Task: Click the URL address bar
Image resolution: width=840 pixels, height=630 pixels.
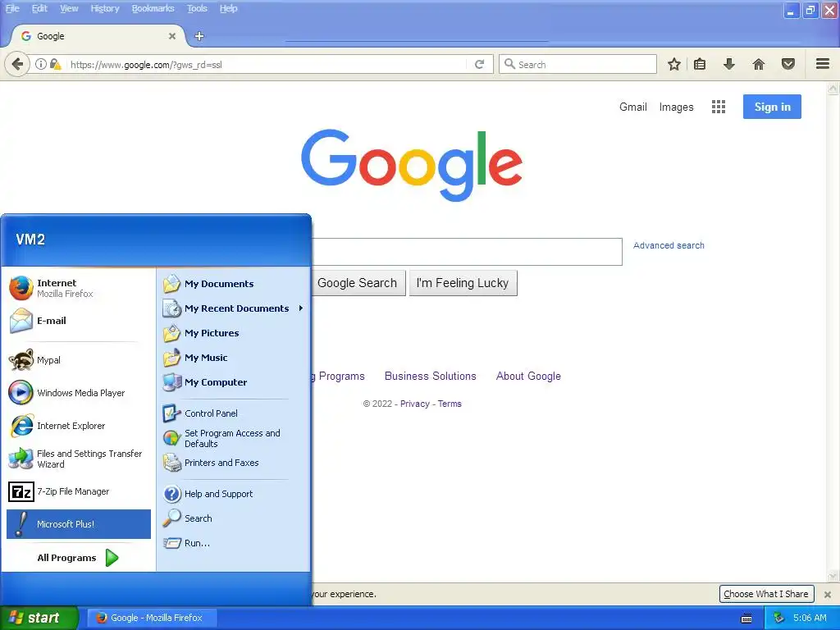Action: [x=267, y=64]
